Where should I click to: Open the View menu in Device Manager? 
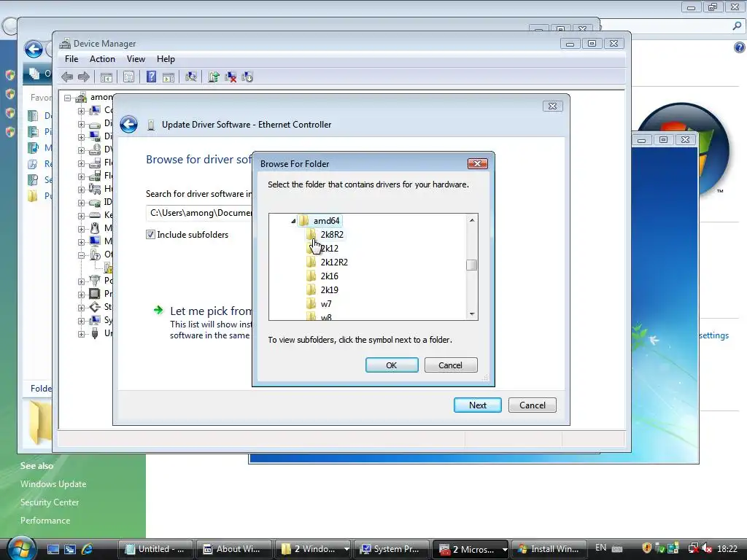click(136, 59)
